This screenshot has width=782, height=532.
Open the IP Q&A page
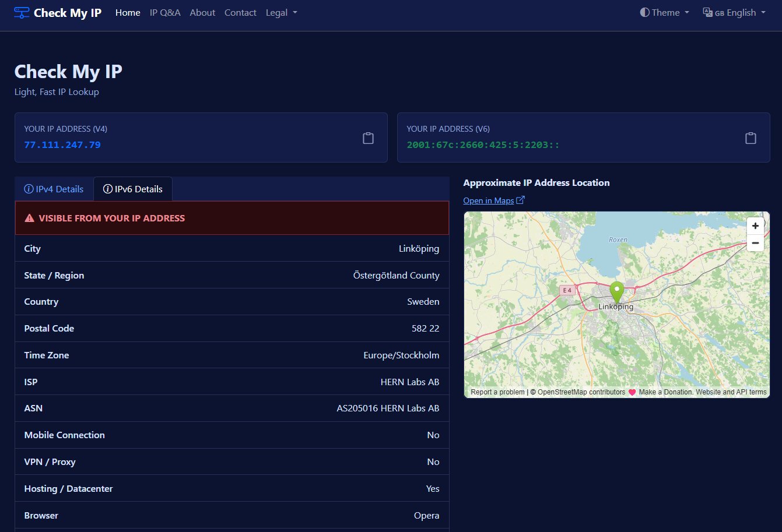tap(165, 12)
